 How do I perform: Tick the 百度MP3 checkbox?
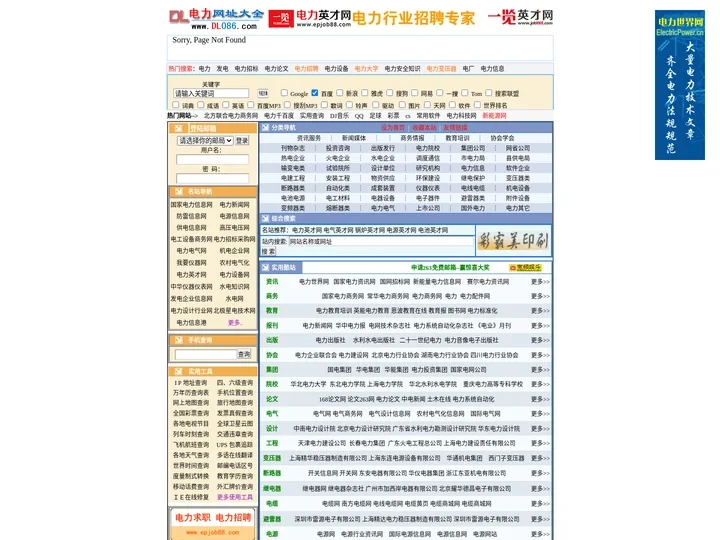(x=251, y=105)
